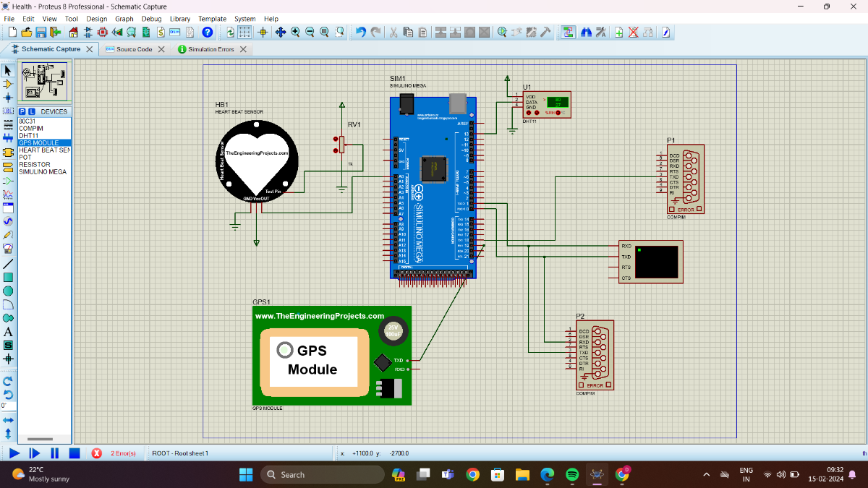Switch to the Simulation Errors tab
Screen dimensions: 868x488
pyautogui.click(x=210, y=49)
